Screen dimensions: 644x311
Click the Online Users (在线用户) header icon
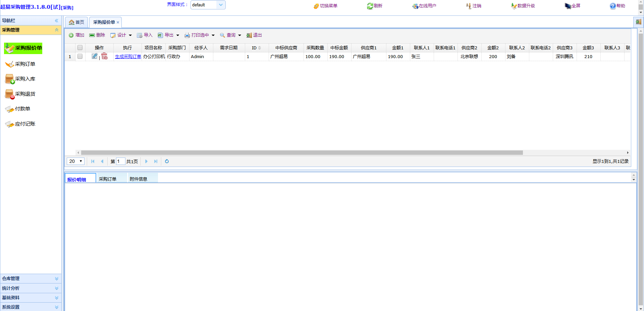415,6
